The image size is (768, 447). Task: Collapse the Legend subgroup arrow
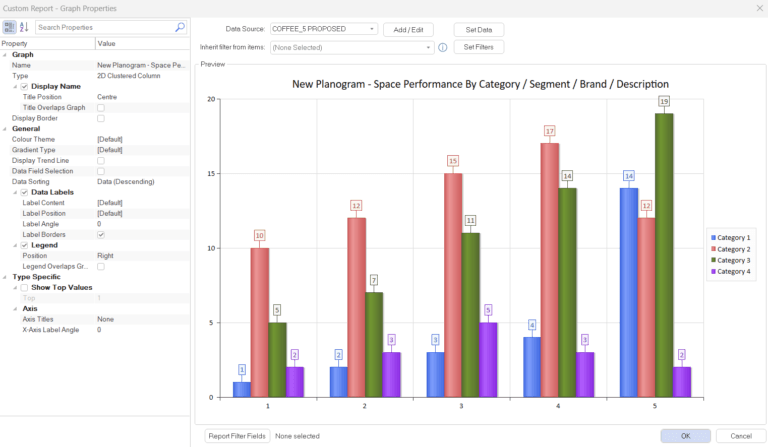click(x=15, y=245)
